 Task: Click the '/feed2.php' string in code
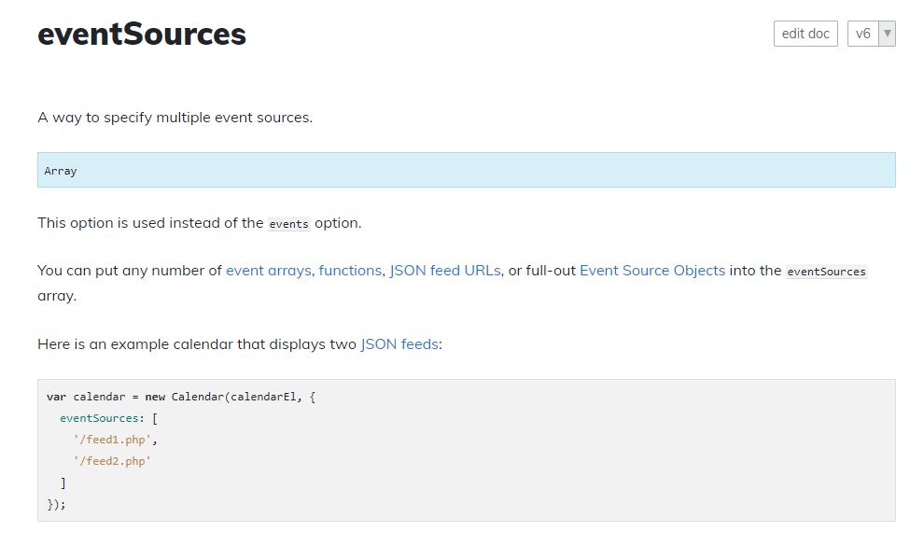(112, 461)
